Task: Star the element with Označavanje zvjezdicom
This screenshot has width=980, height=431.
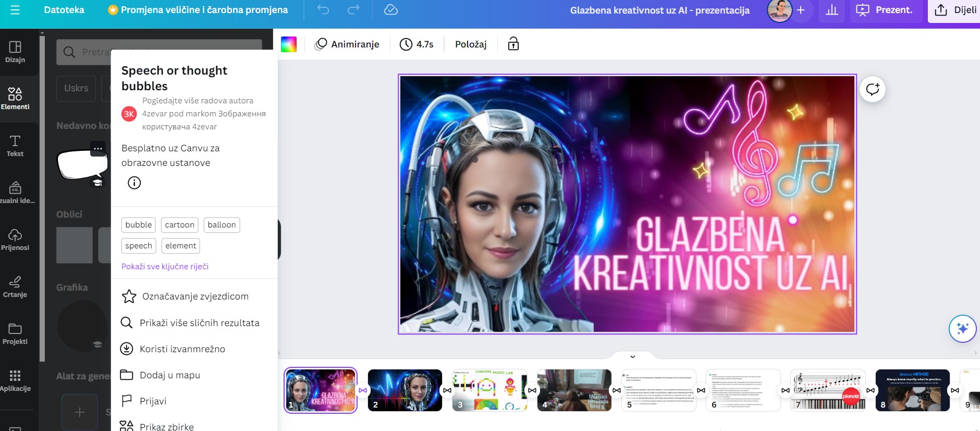Action: tap(186, 296)
